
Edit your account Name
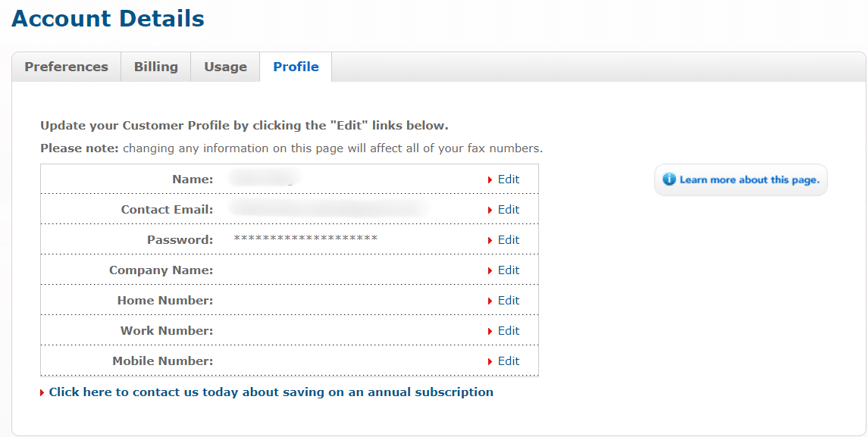[x=508, y=179]
